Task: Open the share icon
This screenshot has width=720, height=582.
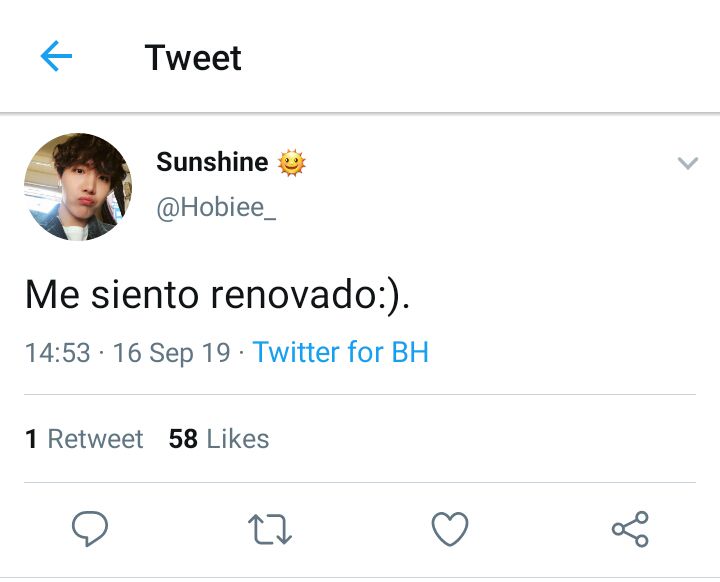Action: click(630, 529)
